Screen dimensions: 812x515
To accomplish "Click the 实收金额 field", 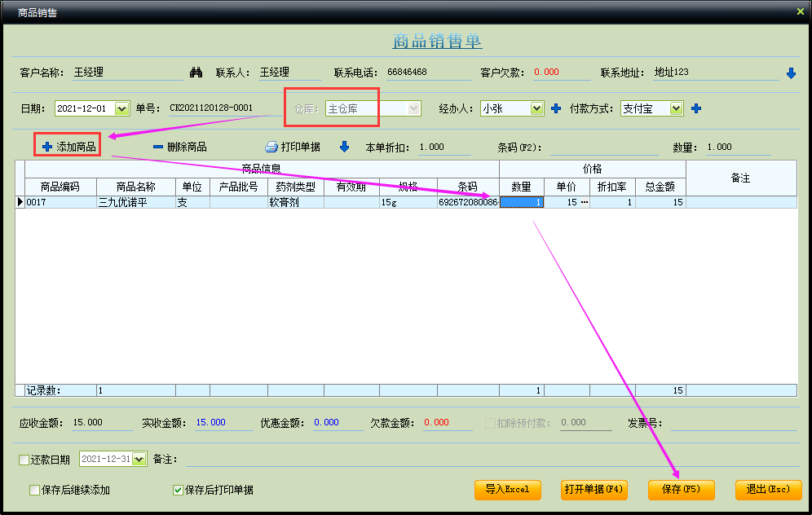I will pos(223,423).
